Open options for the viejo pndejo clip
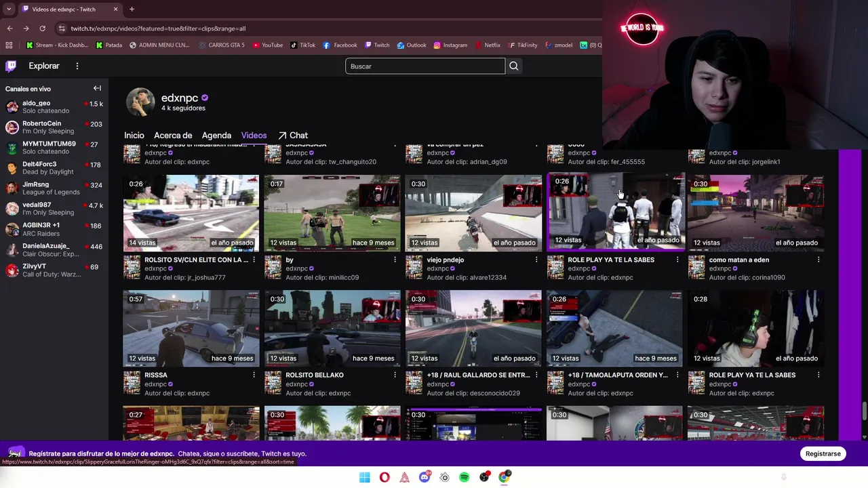Viewport: 868px width, 488px height. click(x=536, y=260)
